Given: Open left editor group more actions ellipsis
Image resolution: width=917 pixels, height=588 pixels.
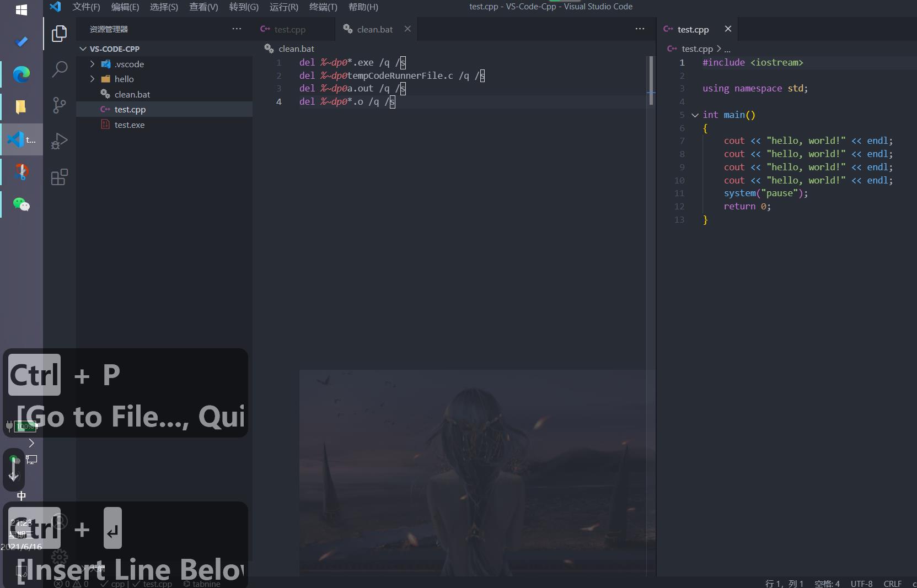Looking at the screenshot, I should (640, 29).
